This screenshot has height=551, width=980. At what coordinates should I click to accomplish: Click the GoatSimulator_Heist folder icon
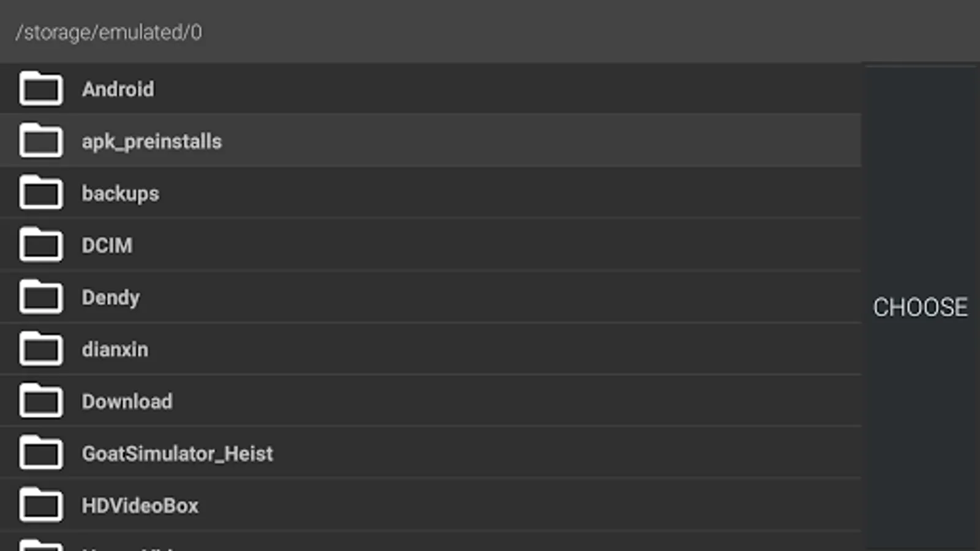point(40,453)
